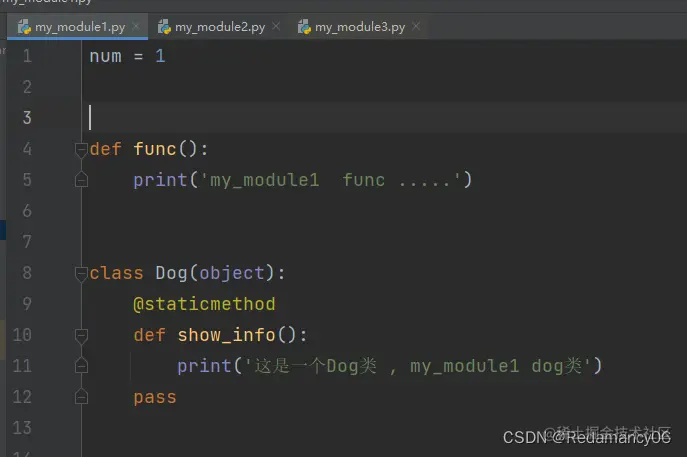Click the 'pass' keyword on line 12
Viewport: 687px width, 457px height.
tap(155, 397)
